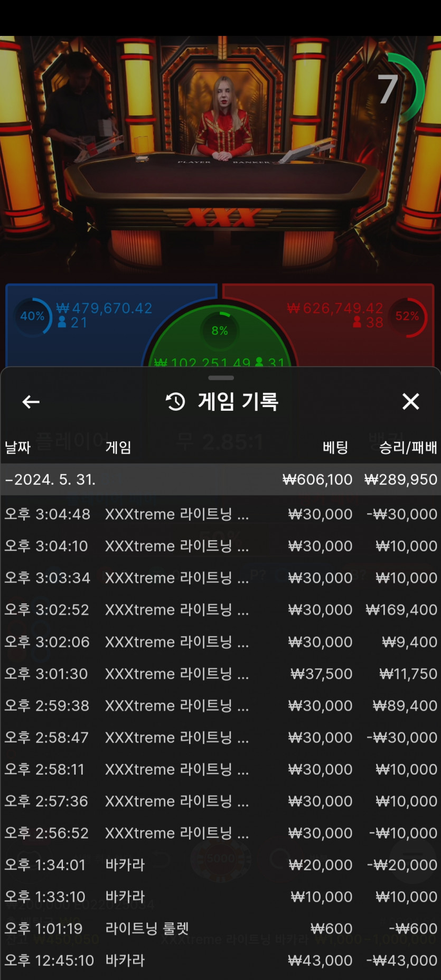Click the 게임 column header

(x=118, y=448)
